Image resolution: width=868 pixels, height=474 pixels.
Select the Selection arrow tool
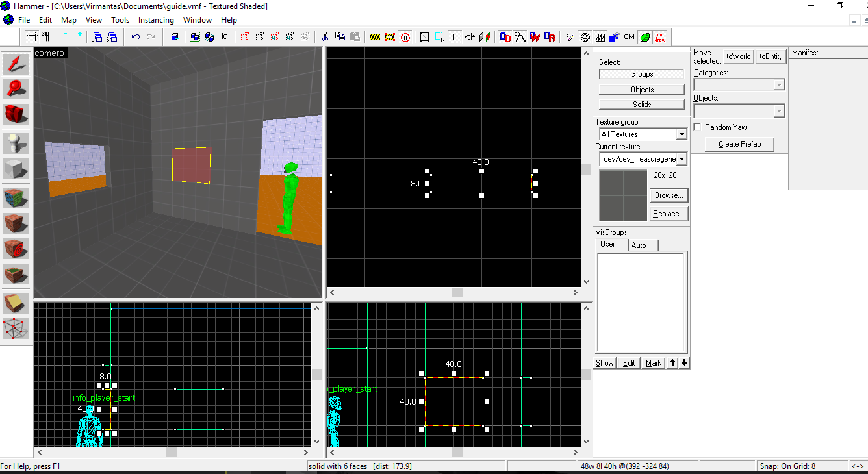(16, 63)
